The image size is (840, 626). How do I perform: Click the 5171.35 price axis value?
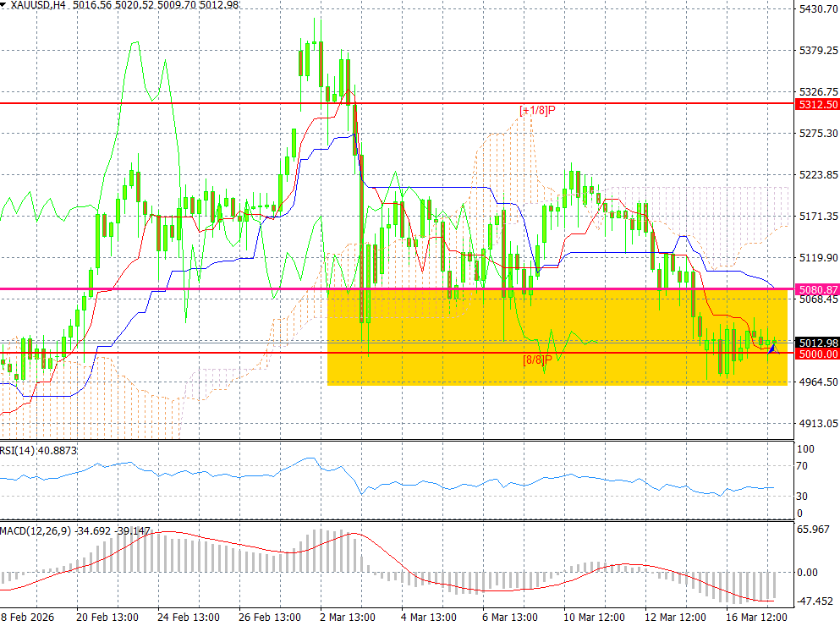point(819,216)
